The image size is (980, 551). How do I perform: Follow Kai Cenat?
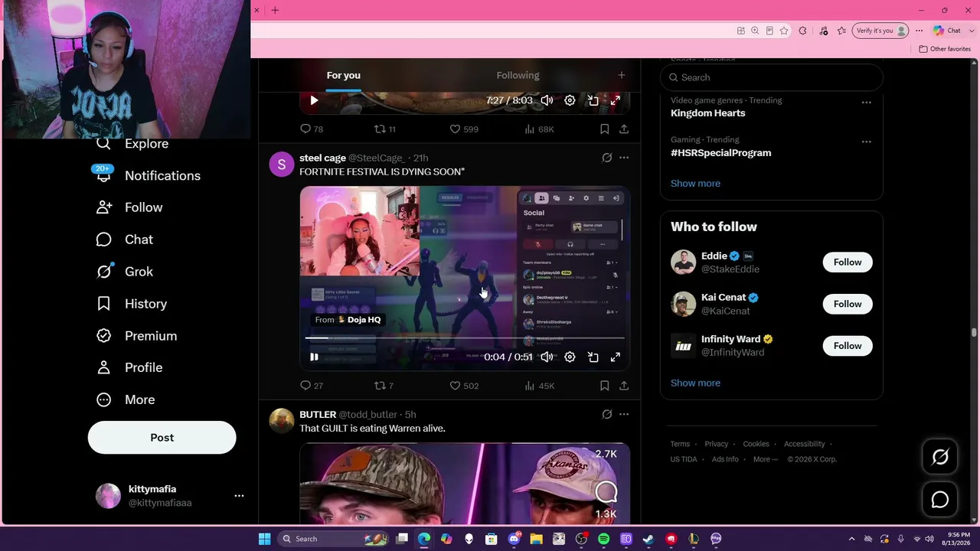[x=848, y=304]
